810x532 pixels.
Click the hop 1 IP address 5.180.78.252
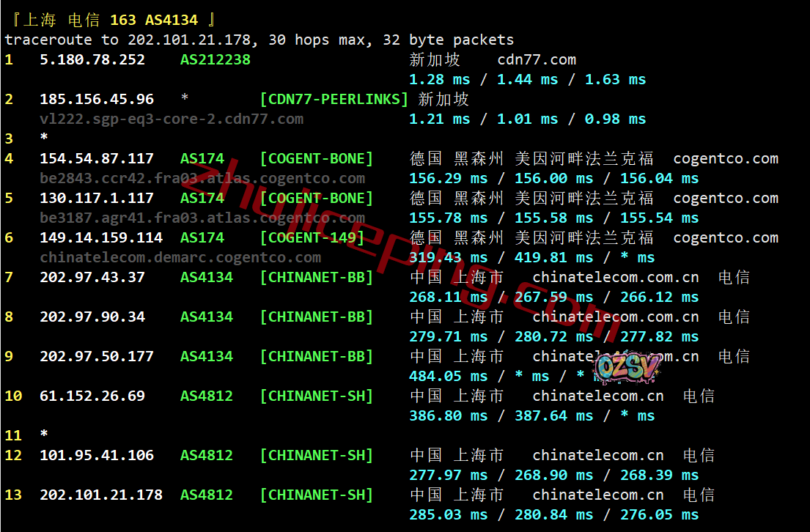click(x=92, y=59)
